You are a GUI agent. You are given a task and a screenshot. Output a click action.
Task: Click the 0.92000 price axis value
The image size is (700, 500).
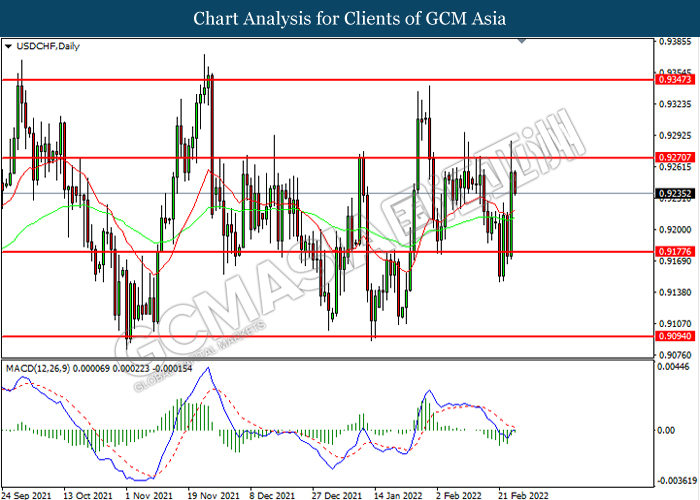[675, 229]
